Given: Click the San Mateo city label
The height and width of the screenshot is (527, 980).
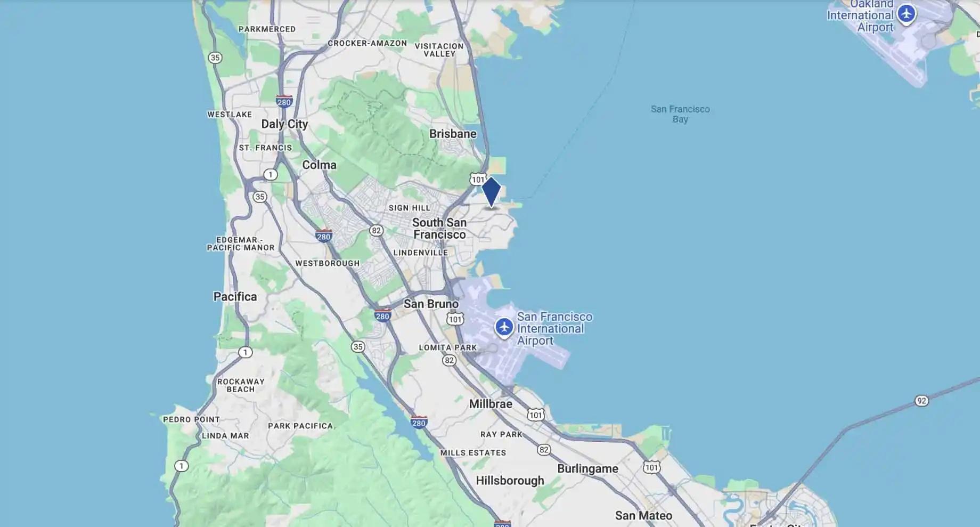Looking at the screenshot, I should (643, 515).
